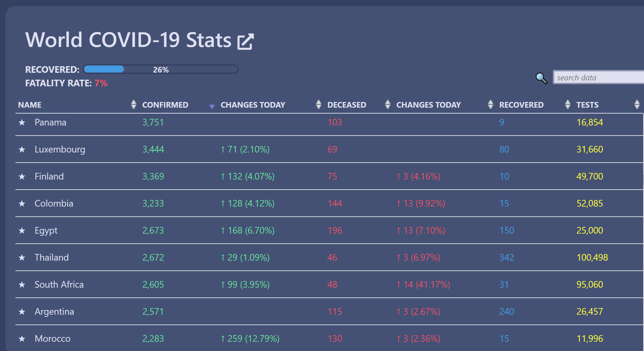Click the Finland country name
Screen dimensions: 644x351
(x=49, y=176)
